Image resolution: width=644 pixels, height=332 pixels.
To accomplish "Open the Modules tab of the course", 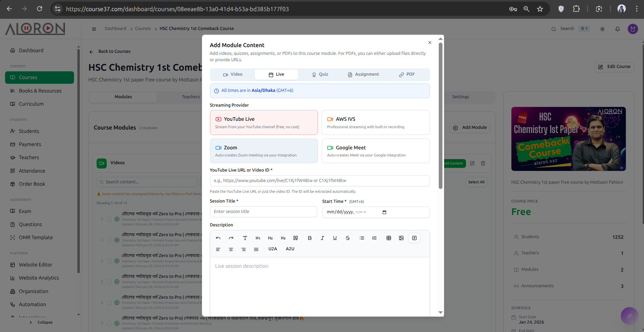I will tap(123, 97).
